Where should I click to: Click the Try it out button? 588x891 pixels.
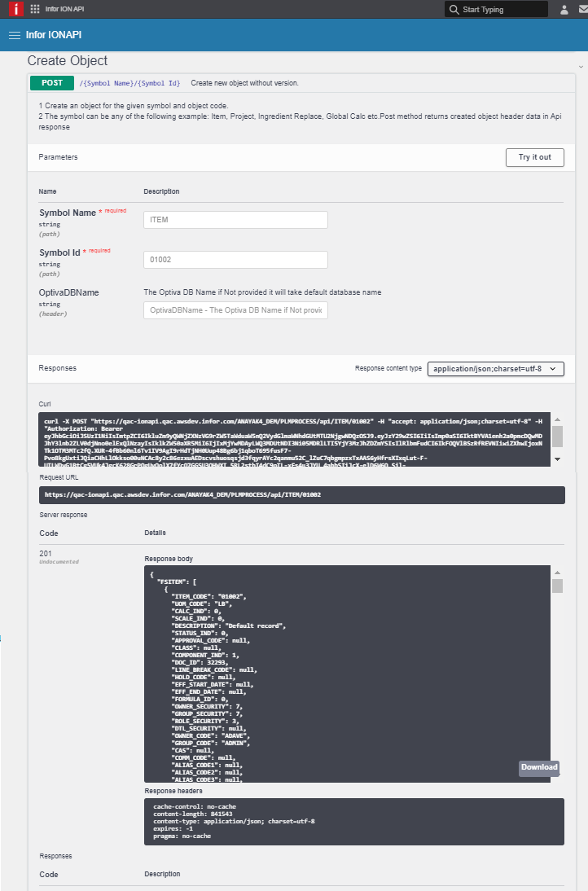[x=534, y=157]
